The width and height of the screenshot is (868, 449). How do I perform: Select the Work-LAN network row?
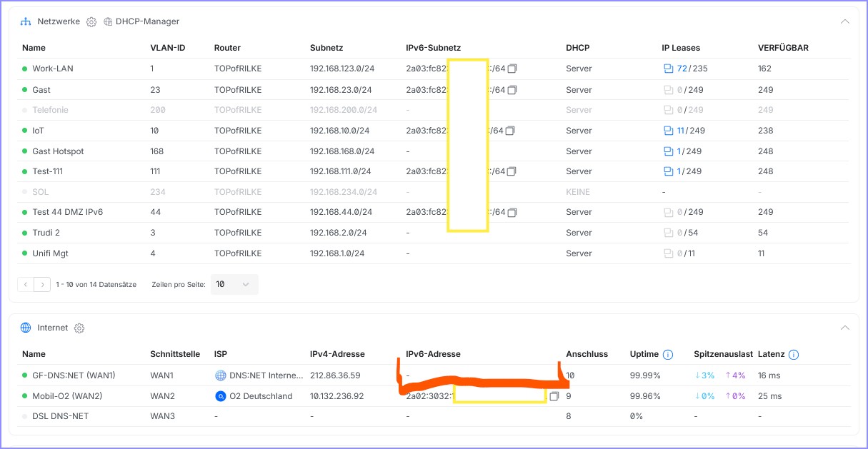(434, 69)
